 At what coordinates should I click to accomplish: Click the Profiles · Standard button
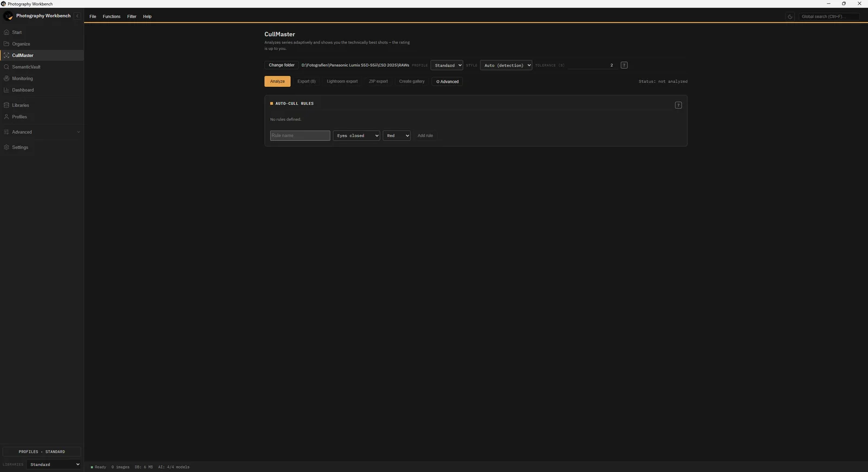pyautogui.click(x=42, y=451)
